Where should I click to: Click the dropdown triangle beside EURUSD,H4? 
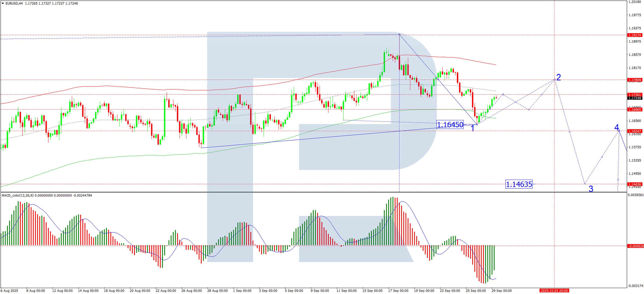coord(3,3)
